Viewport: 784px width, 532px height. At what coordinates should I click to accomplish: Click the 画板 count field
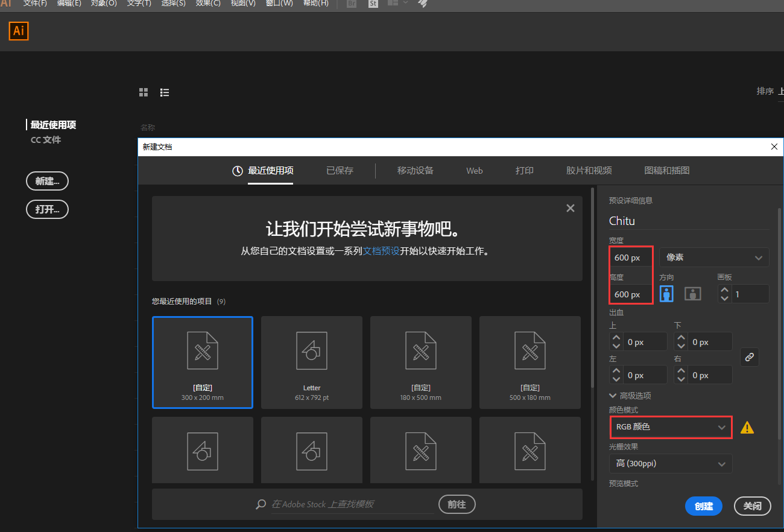(x=750, y=294)
